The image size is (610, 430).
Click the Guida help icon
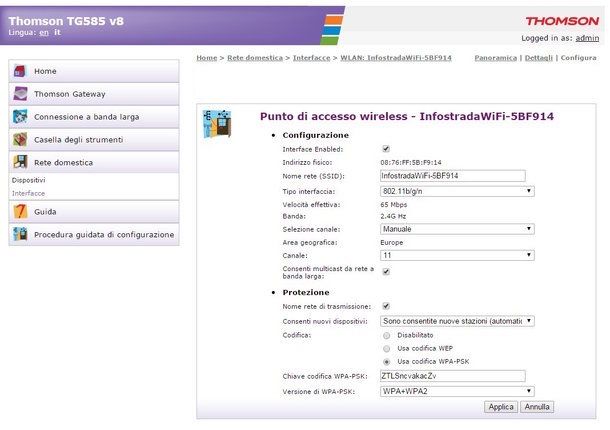[19, 212]
